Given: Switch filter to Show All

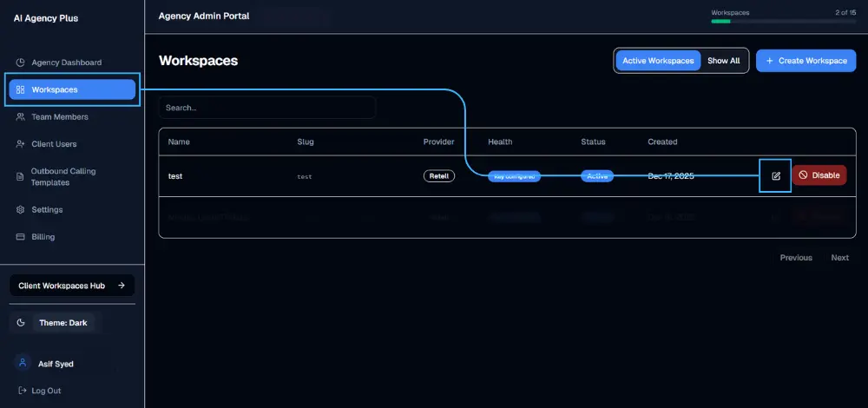Looking at the screenshot, I should click(724, 61).
